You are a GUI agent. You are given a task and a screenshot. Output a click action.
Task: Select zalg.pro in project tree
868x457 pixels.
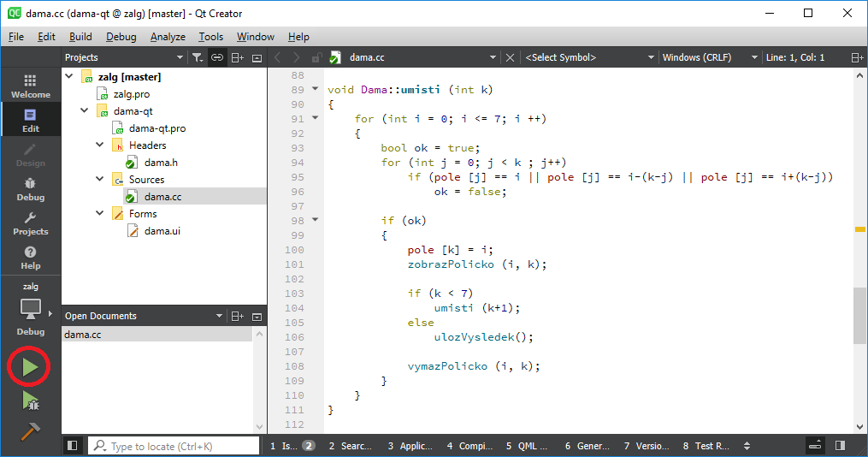click(x=131, y=93)
